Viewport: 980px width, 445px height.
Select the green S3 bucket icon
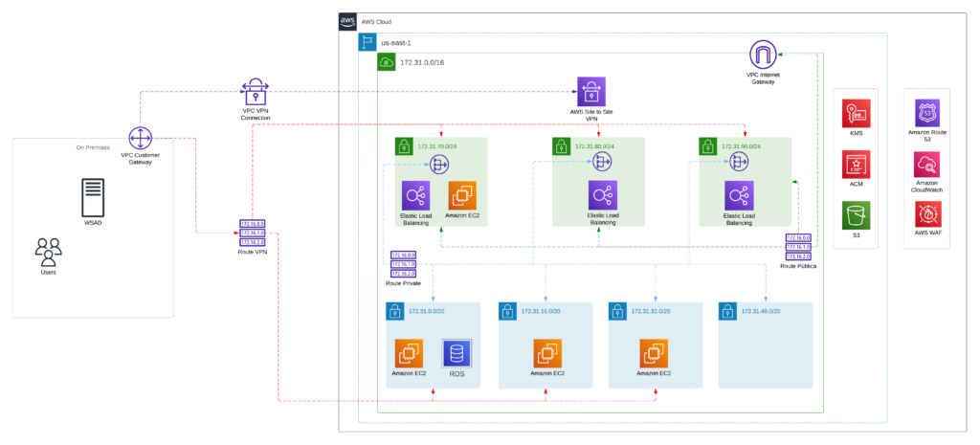[x=856, y=215]
